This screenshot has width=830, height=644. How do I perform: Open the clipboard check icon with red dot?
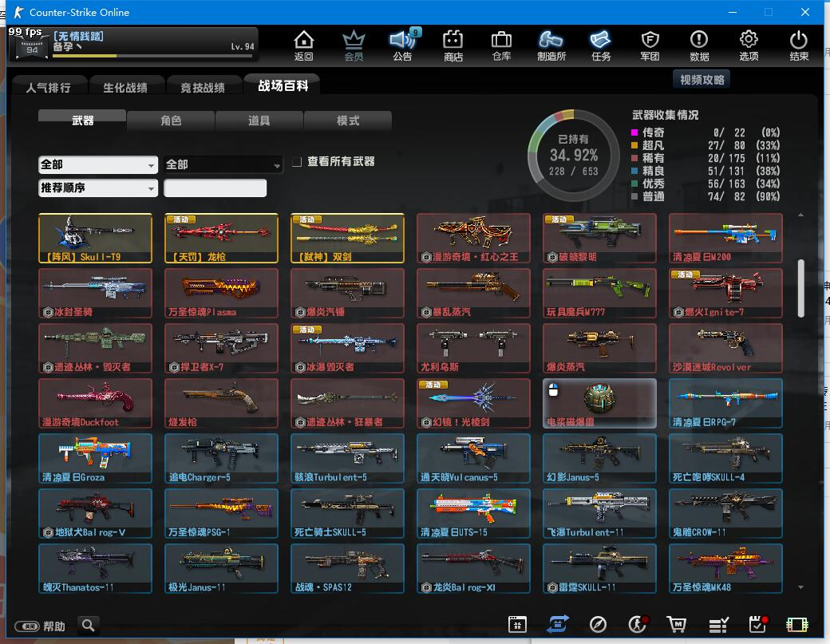pos(758,624)
